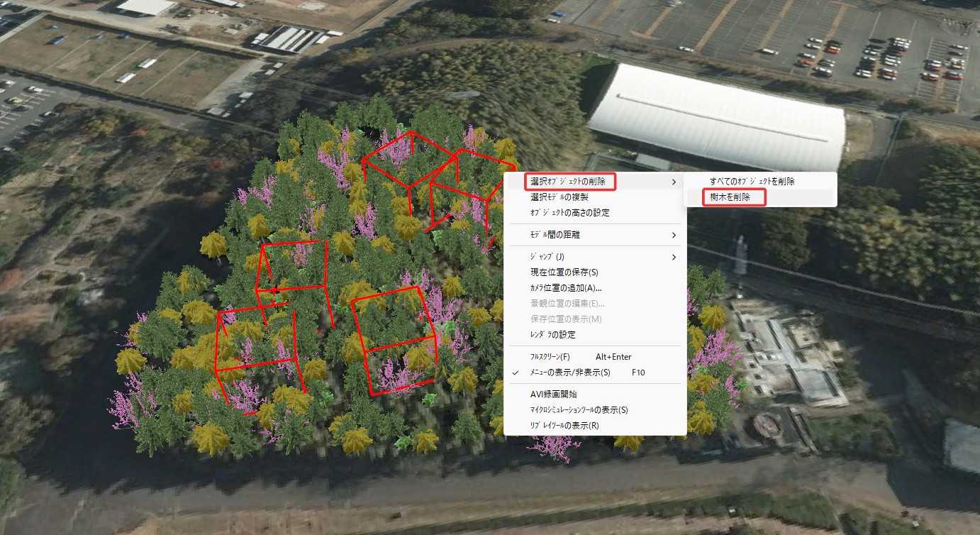Select red box around bottom-center pink tree
Viewport: 980px width, 535px height.
(396, 339)
